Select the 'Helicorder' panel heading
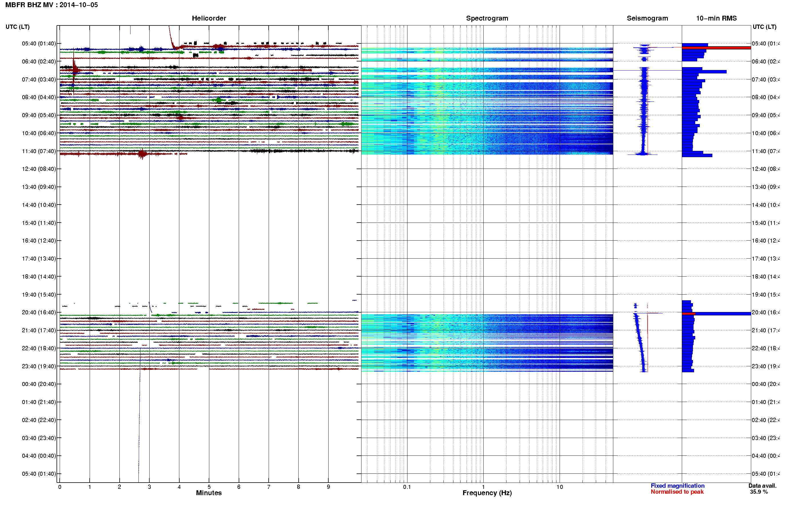Image resolution: width=812 pixels, height=508 pixels. [x=209, y=18]
